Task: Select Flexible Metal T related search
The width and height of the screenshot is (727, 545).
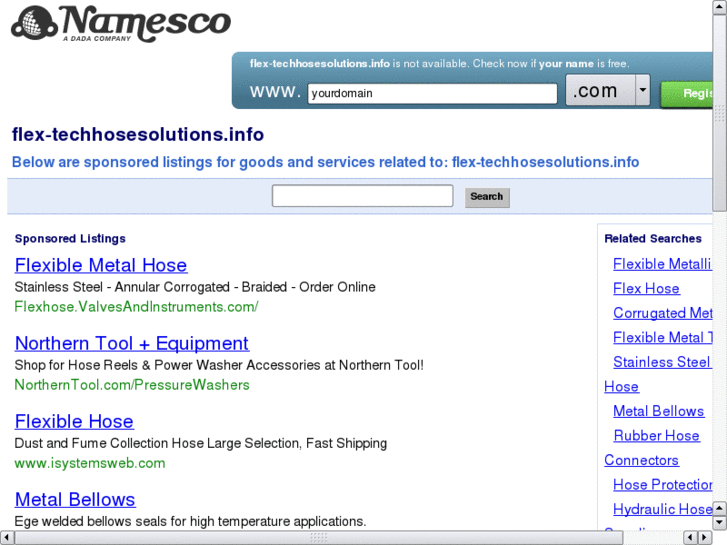Action: [x=663, y=338]
